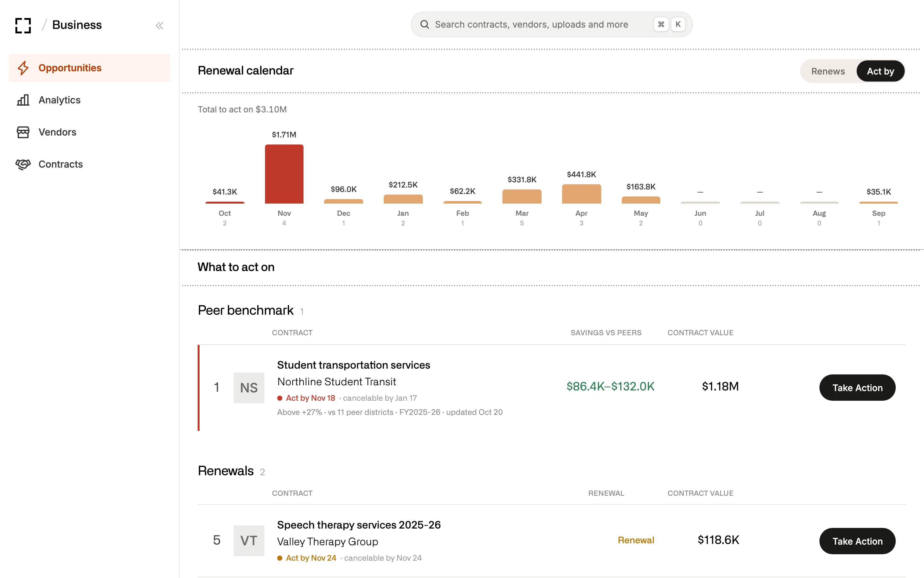The image size is (924, 578).
Task: Collapse the sidebar with double chevron
Action: tap(159, 26)
